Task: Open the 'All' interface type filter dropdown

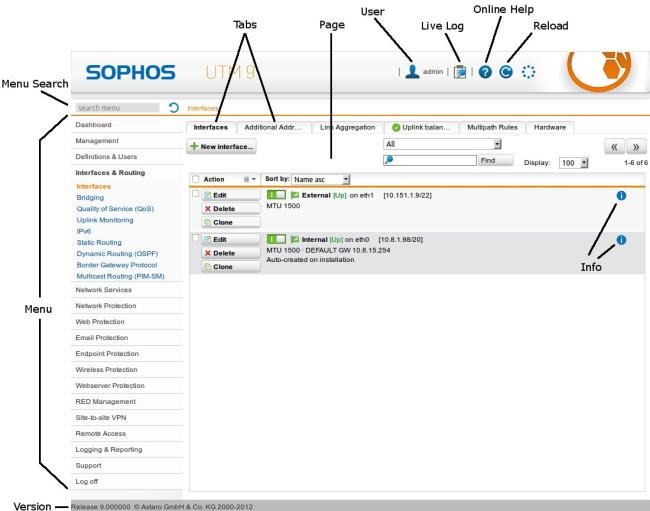Action: [441, 145]
